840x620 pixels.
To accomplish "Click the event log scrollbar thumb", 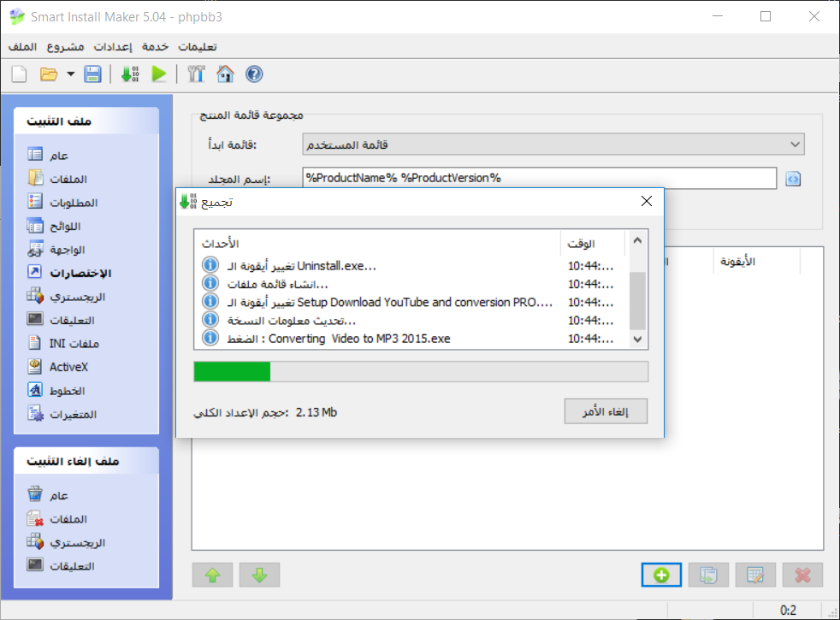I will (637, 300).
